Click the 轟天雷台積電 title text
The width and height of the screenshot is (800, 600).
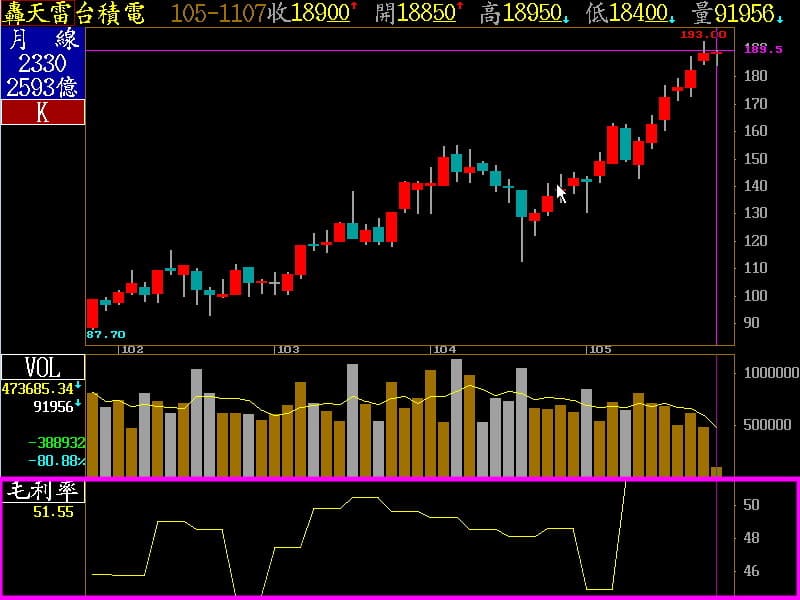point(73,13)
